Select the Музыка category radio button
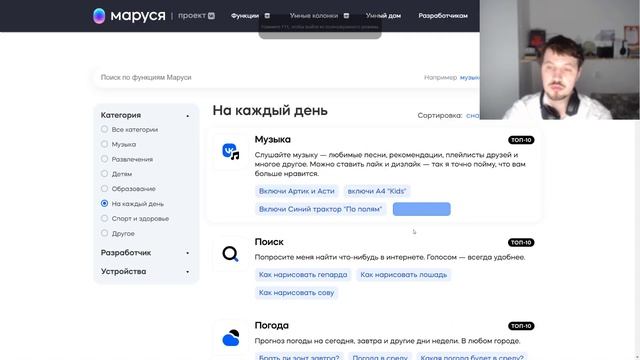Image resolution: width=640 pixels, height=360 pixels. click(104, 144)
